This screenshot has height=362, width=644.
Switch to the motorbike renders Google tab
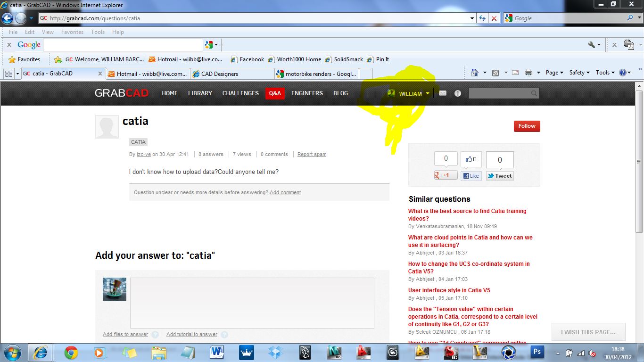point(317,74)
